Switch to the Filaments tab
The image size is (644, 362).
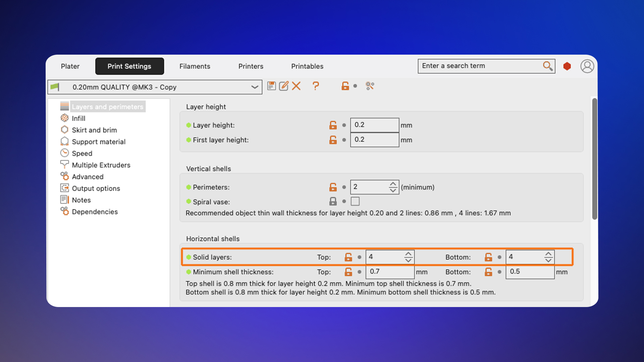pyautogui.click(x=195, y=66)
